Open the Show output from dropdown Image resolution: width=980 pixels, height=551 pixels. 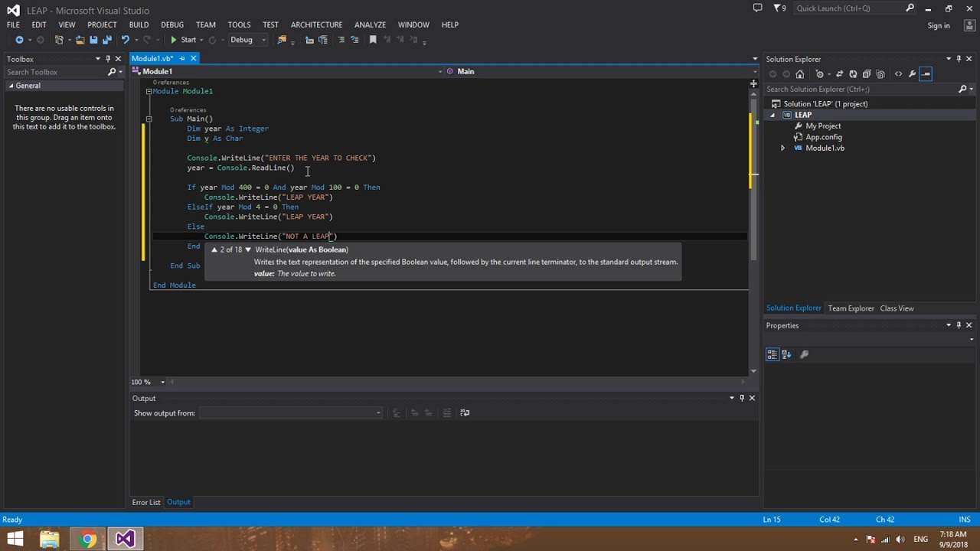pyautogui.click(x=291, y=413)
